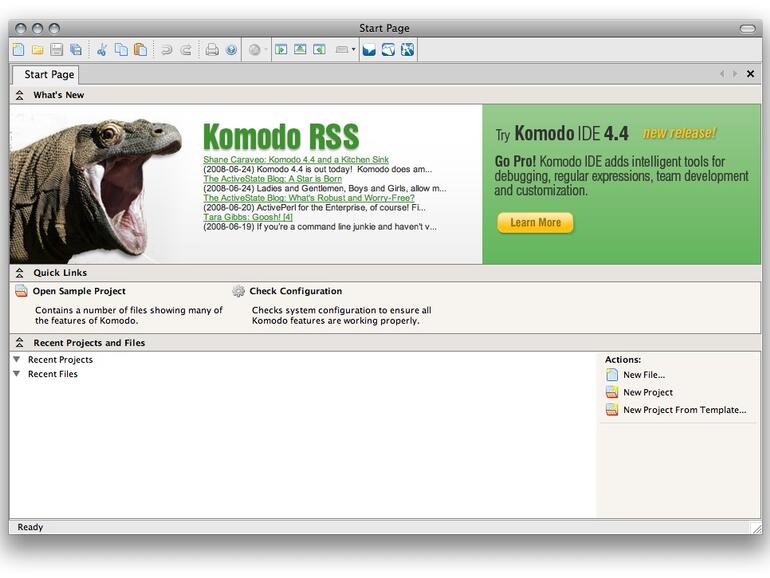Screen dimensions: 770x578
Task: Click the Paste clipboard icon
Action: coord(140,50)
